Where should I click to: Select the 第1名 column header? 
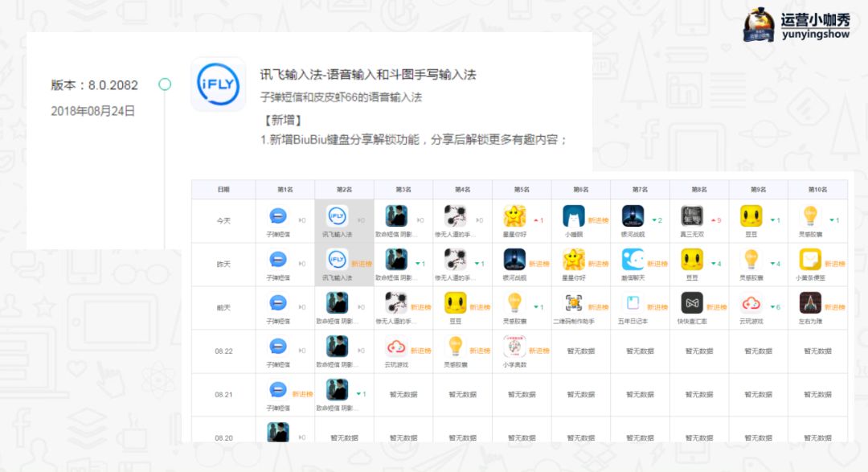285,190
